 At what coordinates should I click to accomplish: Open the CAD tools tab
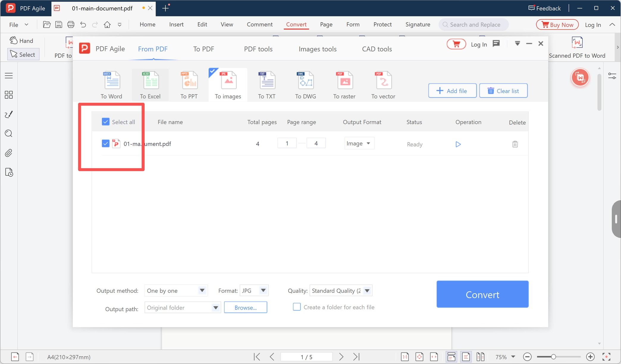click(377, 49)
